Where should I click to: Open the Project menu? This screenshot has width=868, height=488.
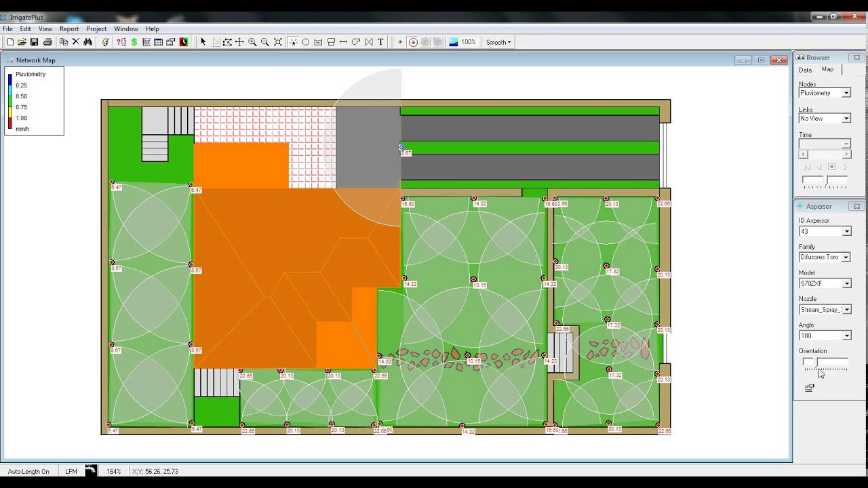[x=96, y=29]
